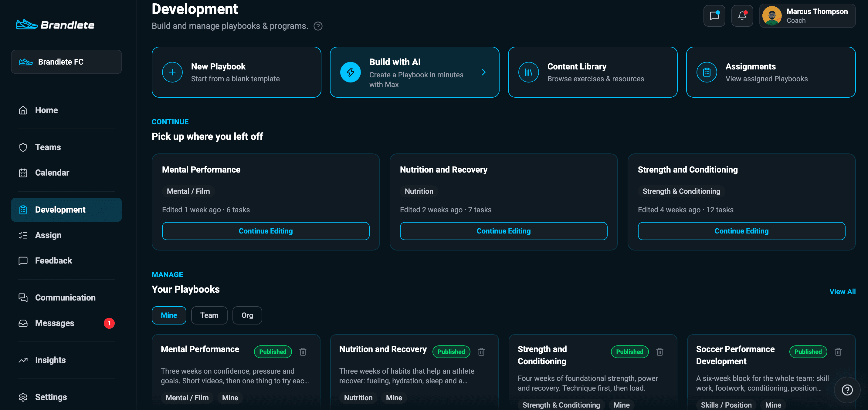868x410 pixels.
Task: Delete the Strength and Conditioning playbook
Action: 660,351
